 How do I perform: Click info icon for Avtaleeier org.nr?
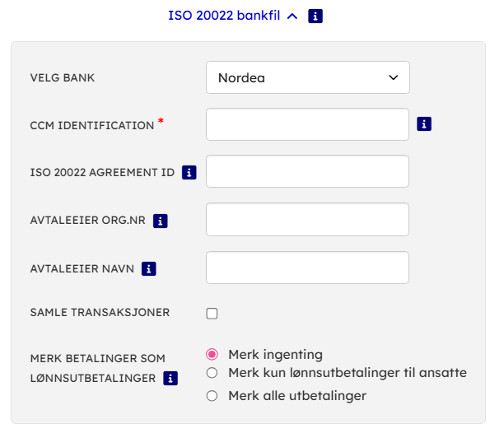click(x=161, y=221)
